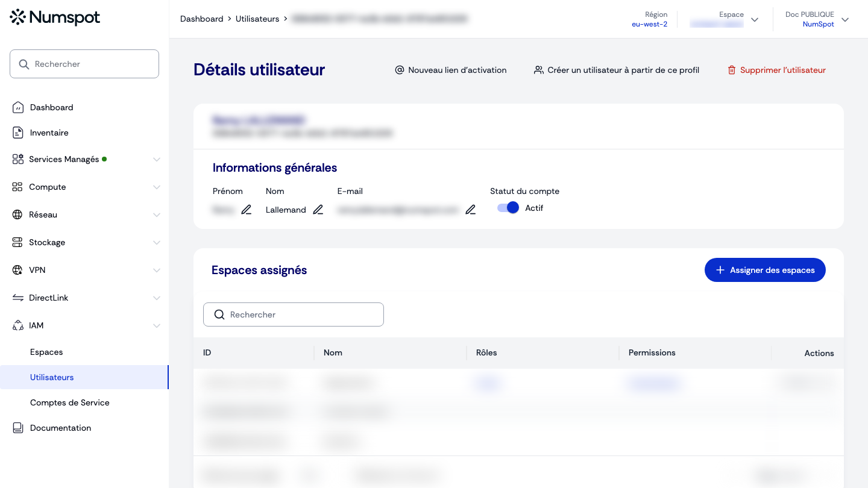Screen dimensions: 868x488
Task: Edit the Prénom with its pencil icon
Action: pyautogui.click(x=247, y=210)
